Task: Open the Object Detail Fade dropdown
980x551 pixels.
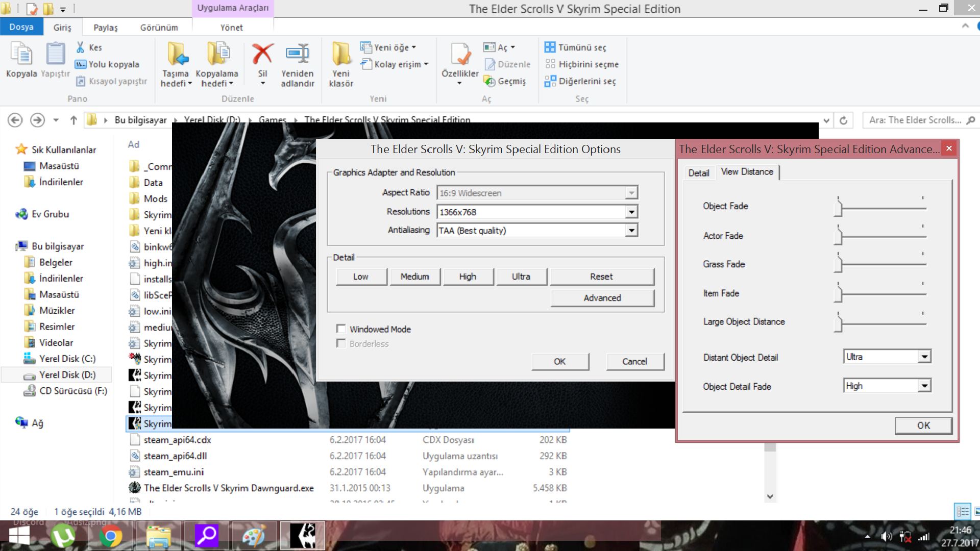Action: (x=924, y=386)
